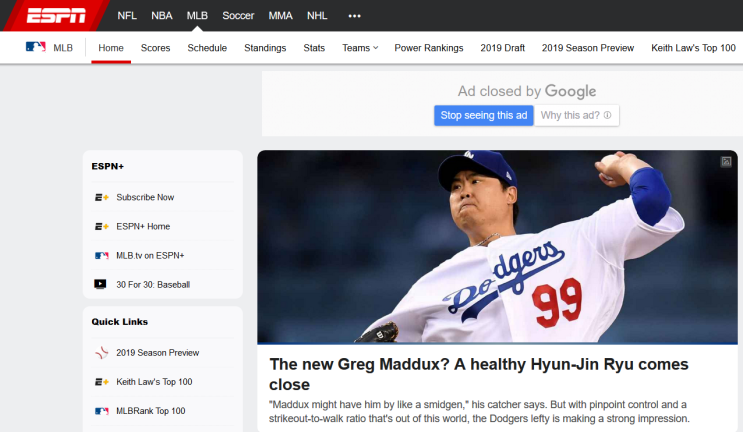Open the 2019 Season Preview tab
The width and height of the screenshot is (743, 432).
(x=588, y=48)
